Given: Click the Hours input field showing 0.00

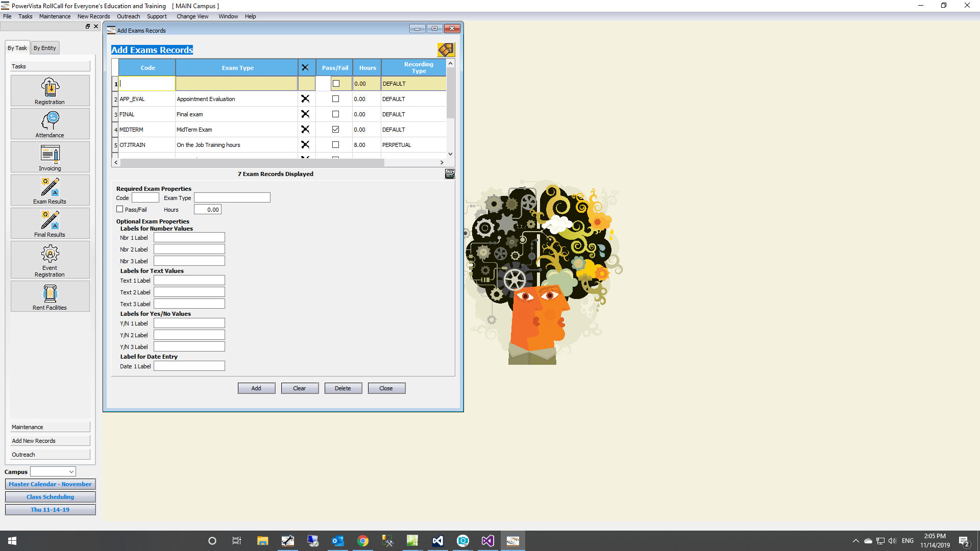Looking at the screenshot, I should click(208, 209).
